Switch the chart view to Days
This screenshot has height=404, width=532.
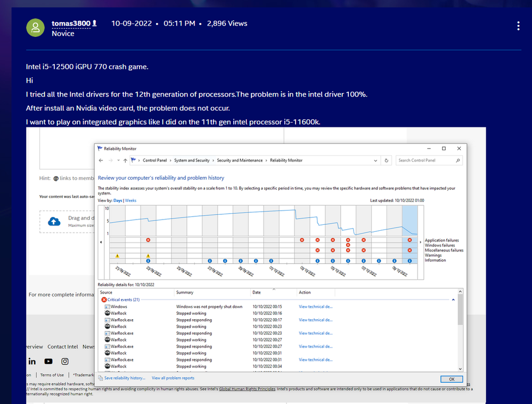[117, 200]
